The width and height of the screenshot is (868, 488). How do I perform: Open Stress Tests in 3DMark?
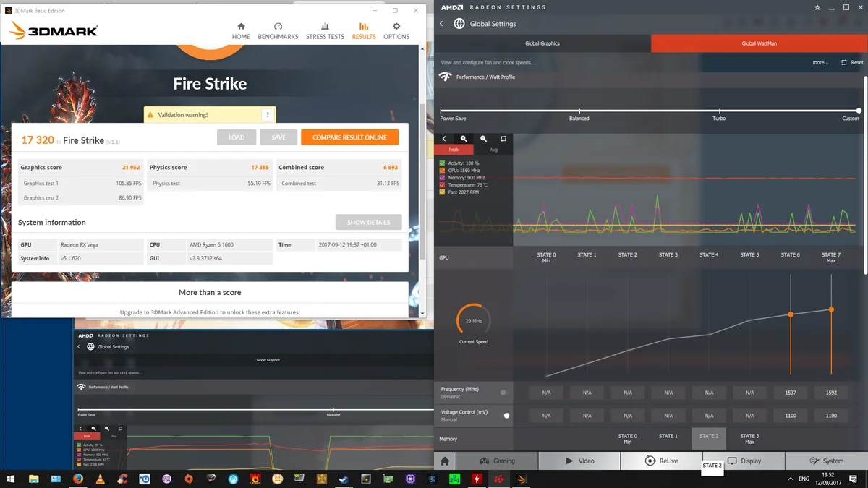pyautogui.click(x=325, y=31)
